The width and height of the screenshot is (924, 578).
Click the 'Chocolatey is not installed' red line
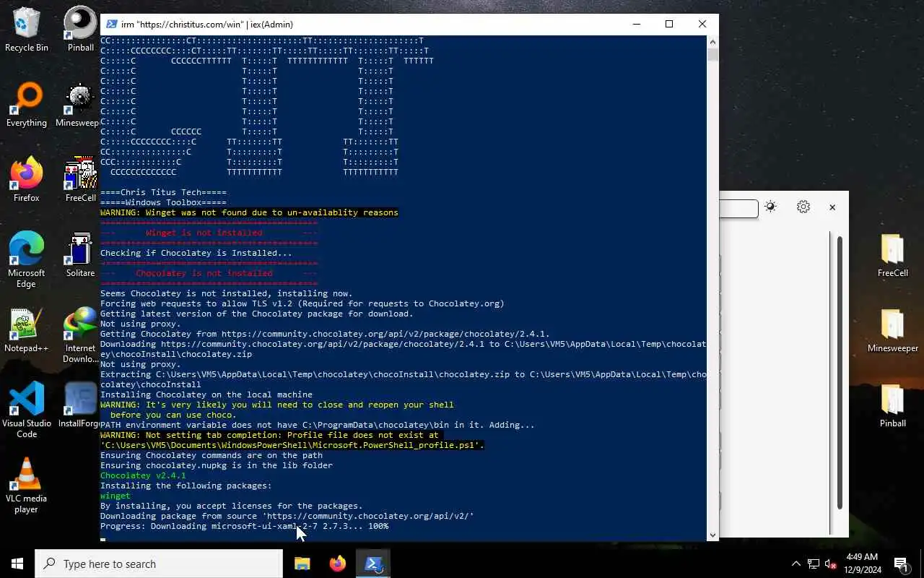coord(209,273)
